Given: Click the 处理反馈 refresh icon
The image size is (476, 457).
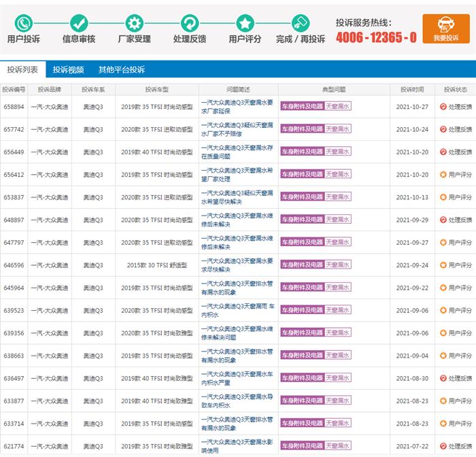Looking at the screenshot, I should click(x=190, y=23).
